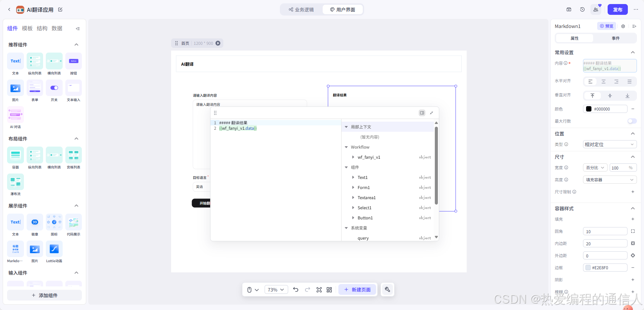The image size is (644, 310).
Task: Expand the wf_fanyi_v1 tree node
Action: click(x=353, y=157)
